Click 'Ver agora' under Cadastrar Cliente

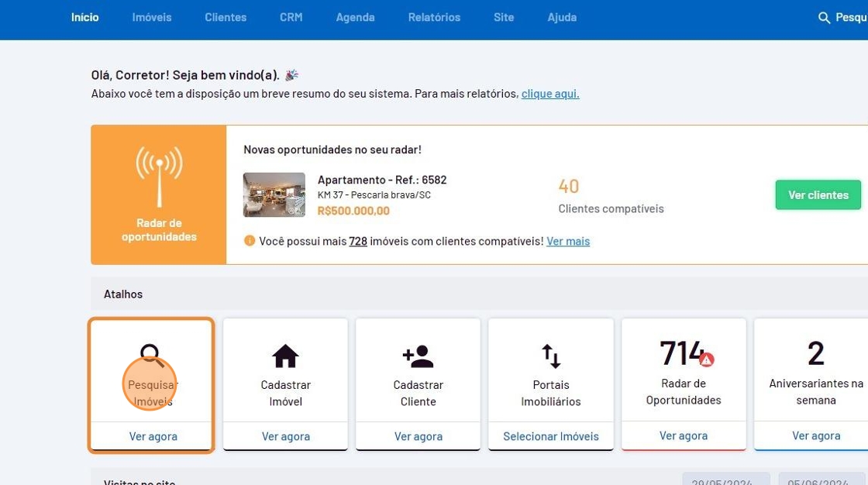(418, 436)
